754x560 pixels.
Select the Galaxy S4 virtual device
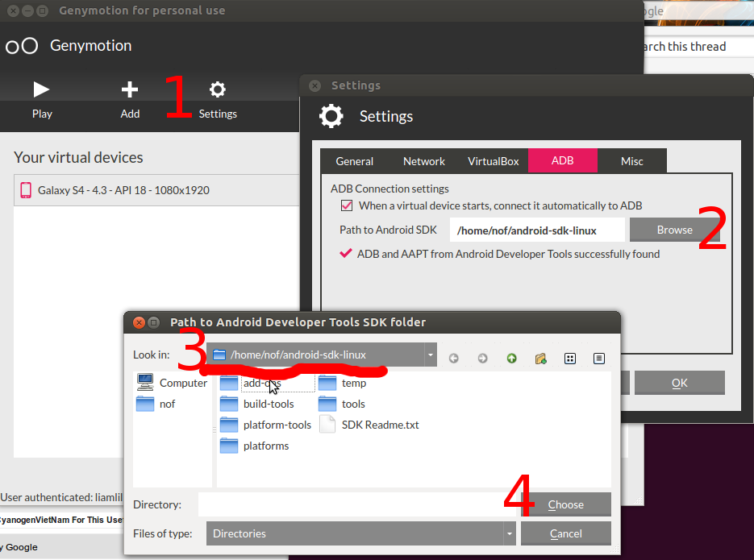[x=156, y=190]
